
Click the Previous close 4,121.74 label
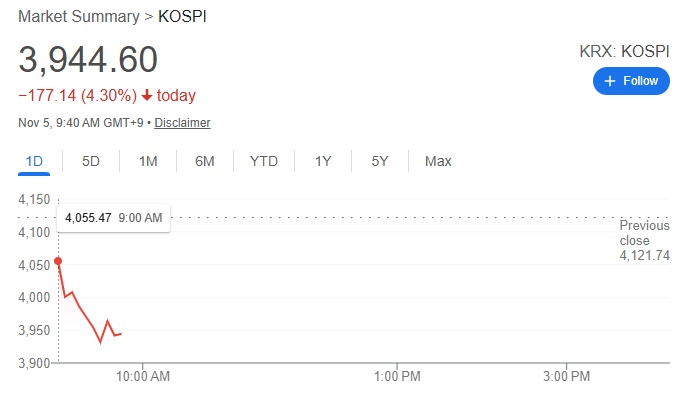(x=644, y=241)
